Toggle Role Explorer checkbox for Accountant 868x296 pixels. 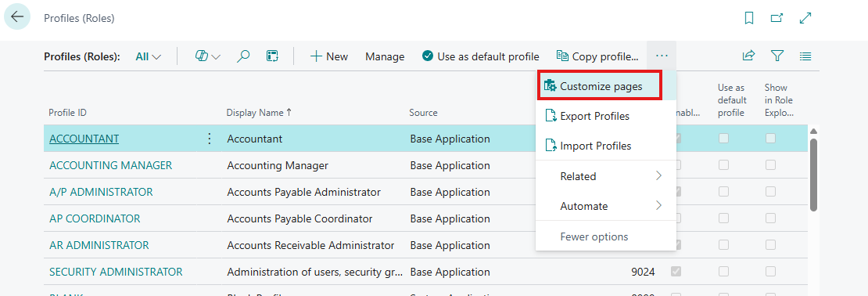click(770, 139)
